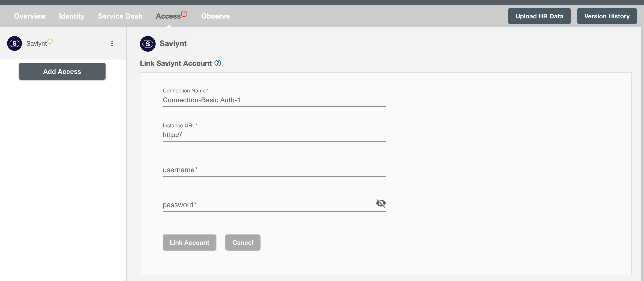The image size is (644, 281).
Task: Open the Observe tab
Action: pos(215,16)
